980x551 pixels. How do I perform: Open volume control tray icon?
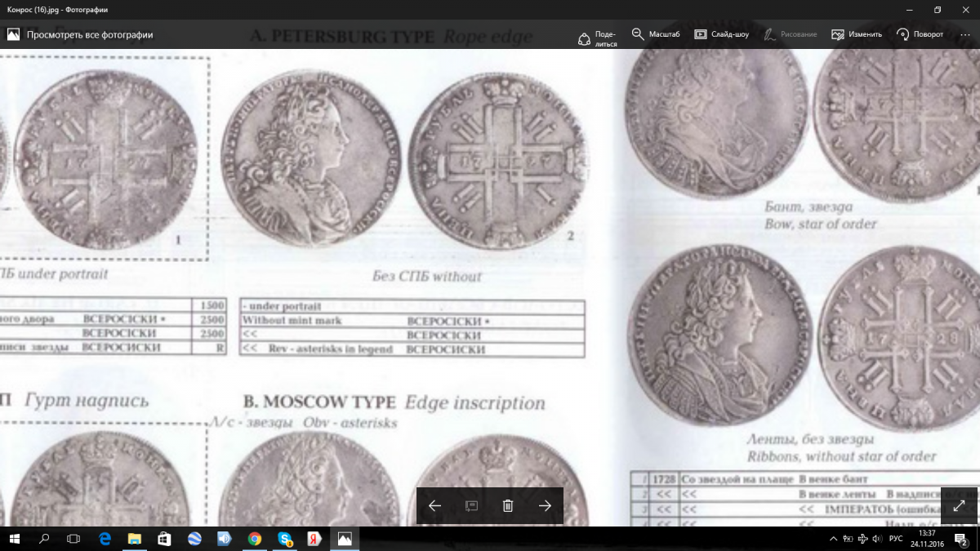point(876,539)
